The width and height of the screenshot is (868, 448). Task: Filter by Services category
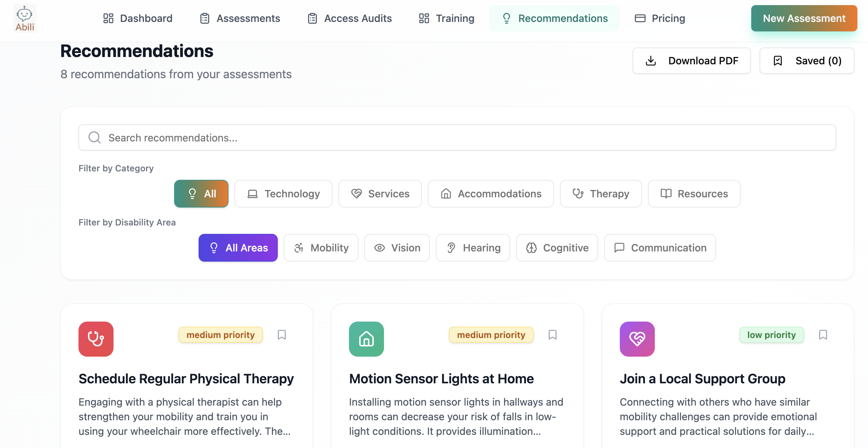pos(380,194)
